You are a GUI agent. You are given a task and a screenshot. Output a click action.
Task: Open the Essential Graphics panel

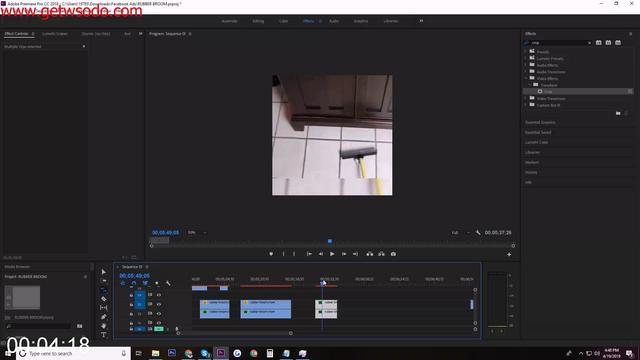(540, 122)
